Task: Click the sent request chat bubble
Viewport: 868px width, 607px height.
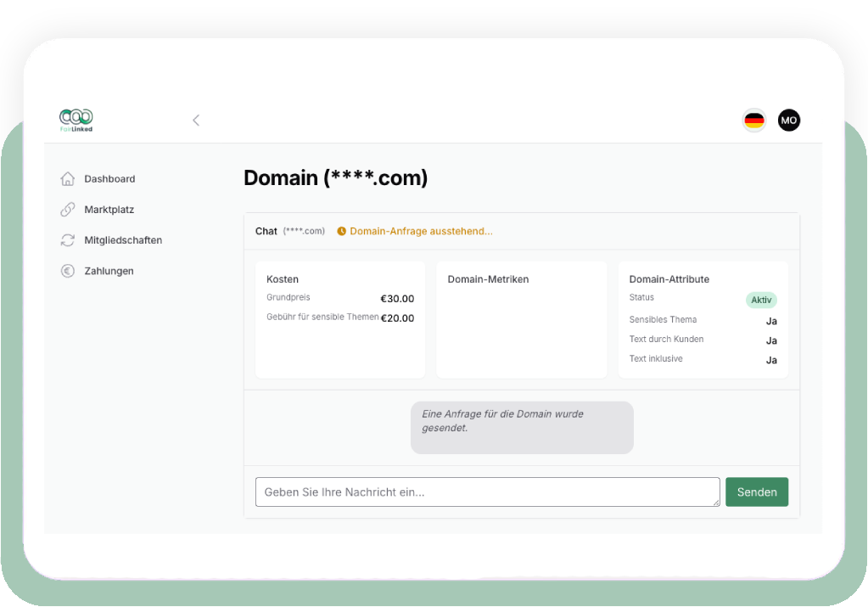Action: pyautogui.click(x=522, y=427)
